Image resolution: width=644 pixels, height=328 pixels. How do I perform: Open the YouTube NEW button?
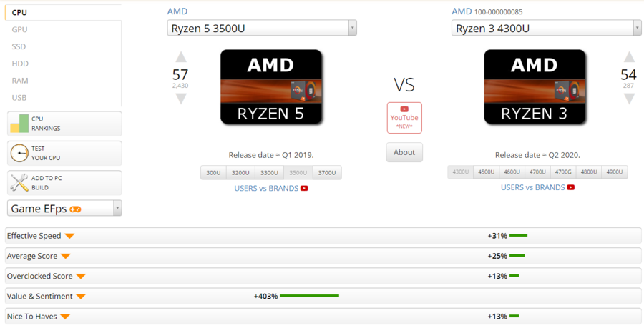(x=404, y=118)
